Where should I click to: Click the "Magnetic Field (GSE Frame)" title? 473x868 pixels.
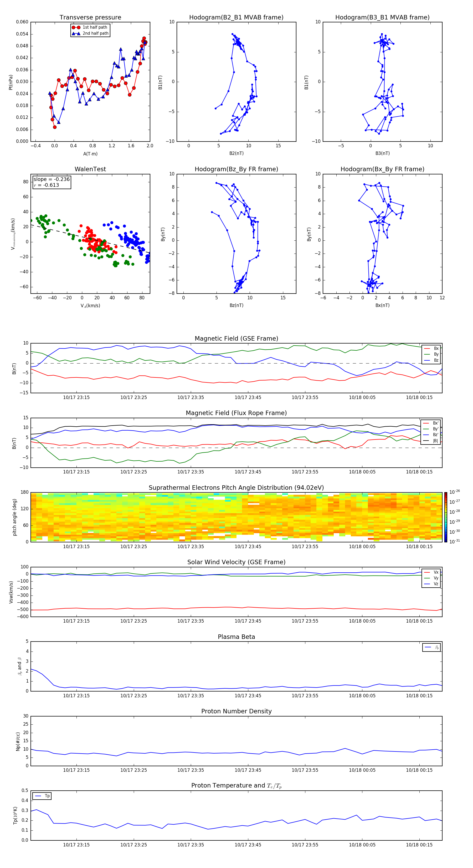tap(236, 339)
